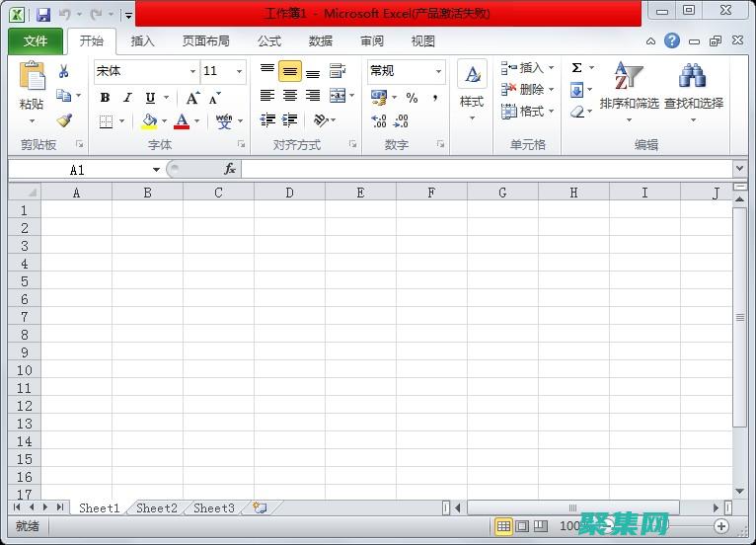Click the 格式 cells button
This screenshot has height=545, width=756.
click(527, 112)
